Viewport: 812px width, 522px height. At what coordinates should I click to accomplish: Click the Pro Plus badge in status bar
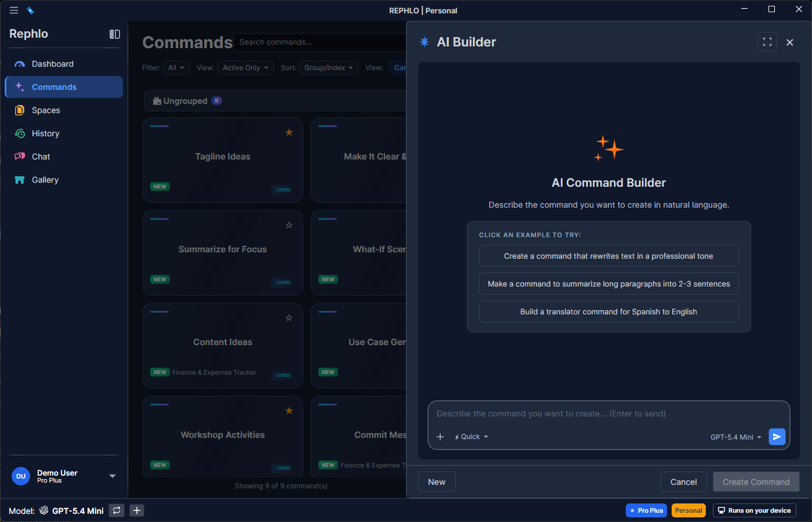[x=646, y=510]
